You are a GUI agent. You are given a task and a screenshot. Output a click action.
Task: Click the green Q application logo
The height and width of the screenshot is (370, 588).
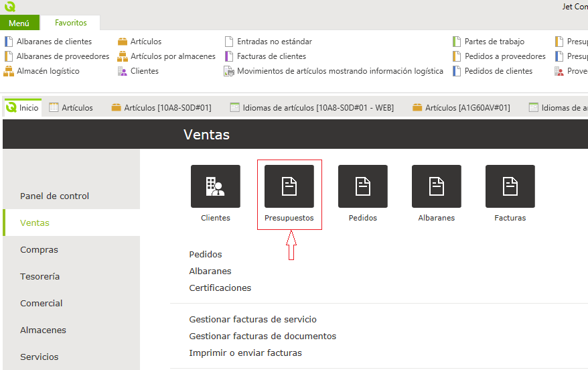point(10,7)
